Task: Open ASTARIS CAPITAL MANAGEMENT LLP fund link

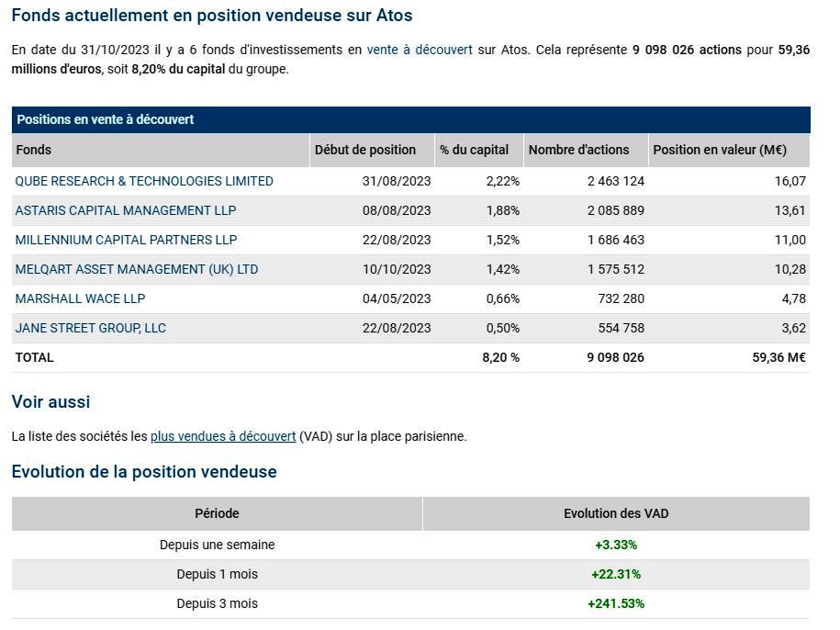Action: (126, 210)
